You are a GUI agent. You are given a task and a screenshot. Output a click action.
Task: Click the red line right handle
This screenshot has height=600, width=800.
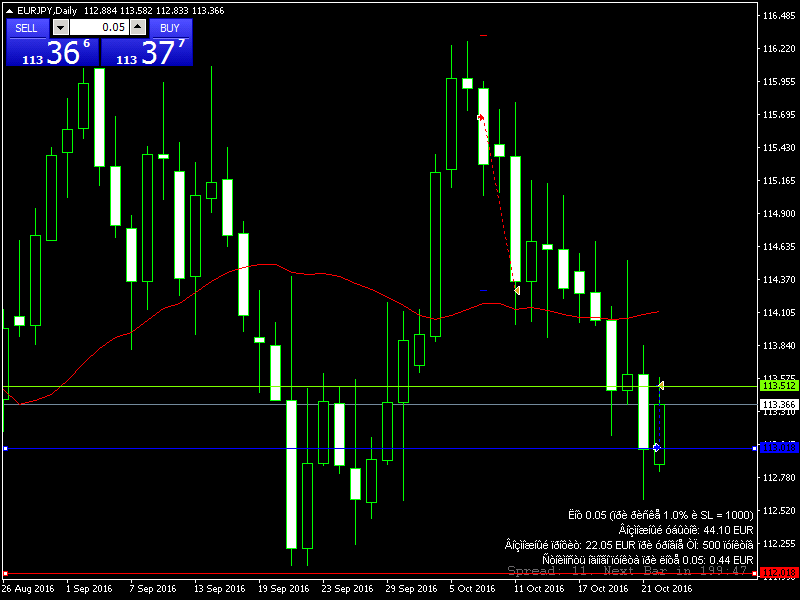(x=755, y=573)
